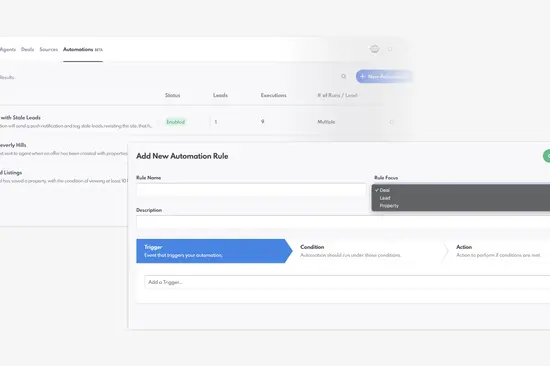This screenshot has height=366, width=550.
Task: Choose Property in Rule Focus dropdown
Action: pos(461,206)
